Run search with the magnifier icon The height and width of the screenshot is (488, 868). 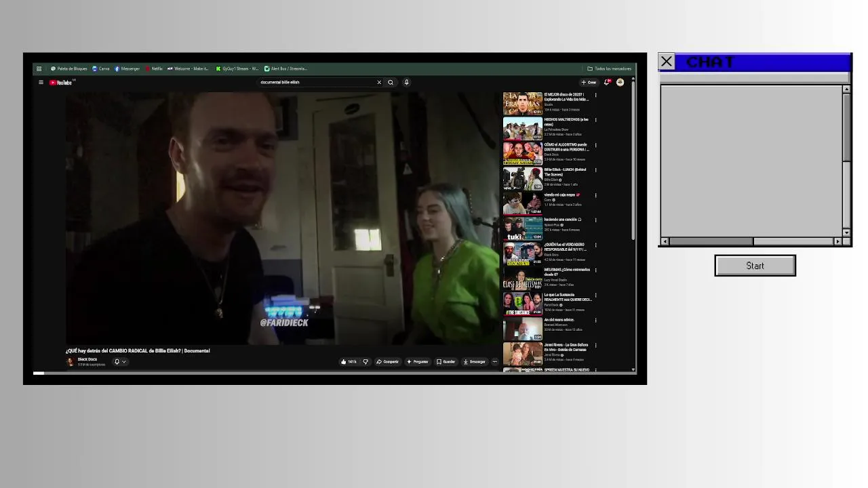391,83
